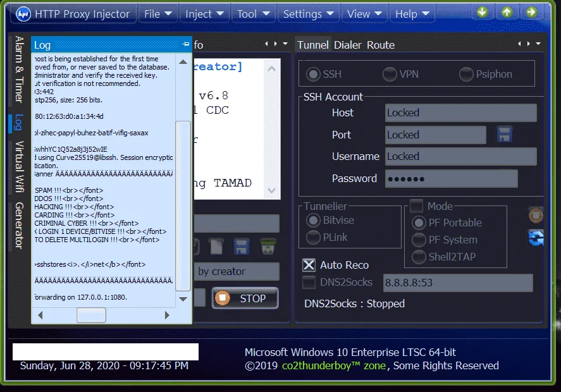Select Shell2TAP mode
Viewport: 561px width, 392px height.
coord(419,257)
